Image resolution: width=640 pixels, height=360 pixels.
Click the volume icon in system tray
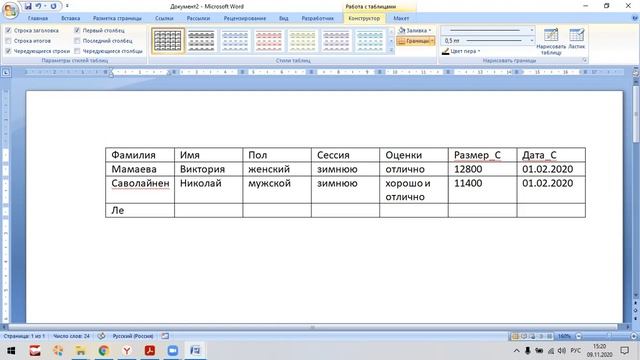click(x=562, y=351)
